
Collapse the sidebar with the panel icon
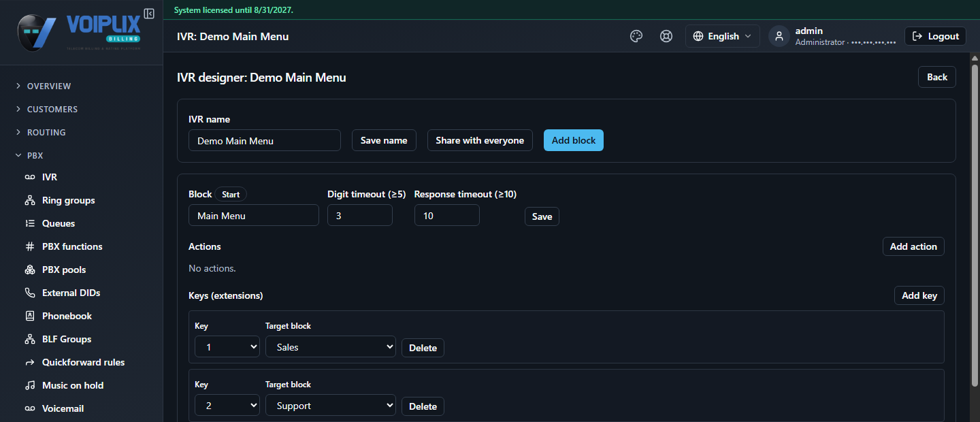coord(149,14)
